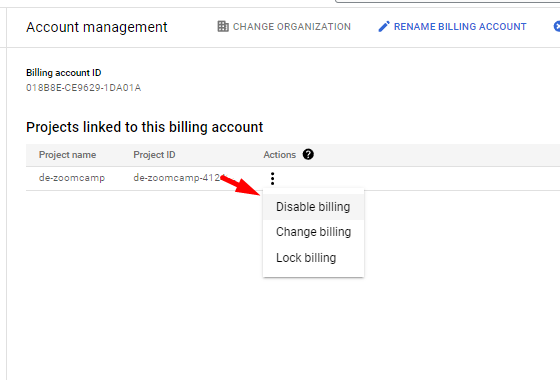Click the Change Organization building icon
This screenshot has height=380, width=560.
click(223, 26)
